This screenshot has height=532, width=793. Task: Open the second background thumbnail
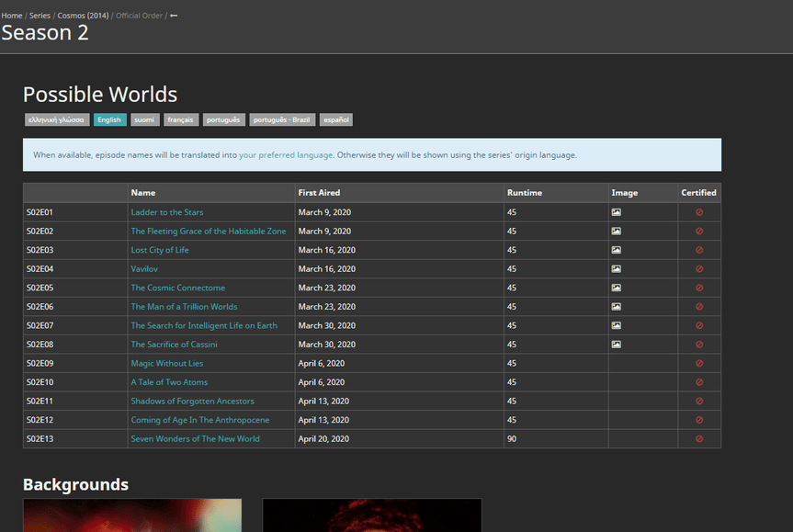[372, 515]
